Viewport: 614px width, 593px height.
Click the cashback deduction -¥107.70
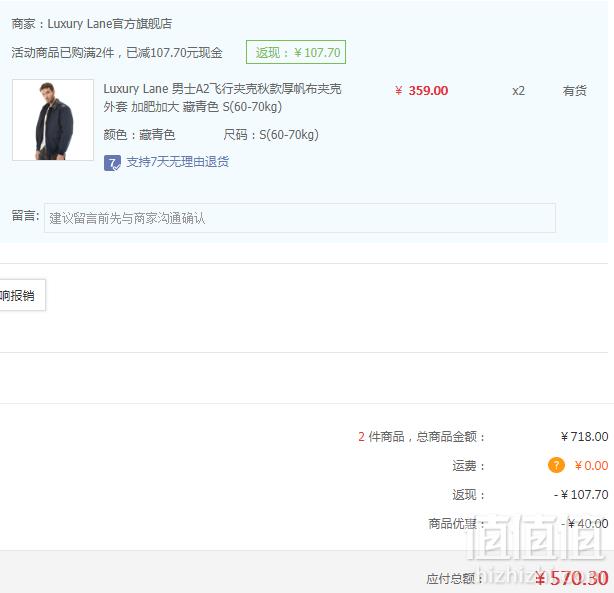(581, 494)
